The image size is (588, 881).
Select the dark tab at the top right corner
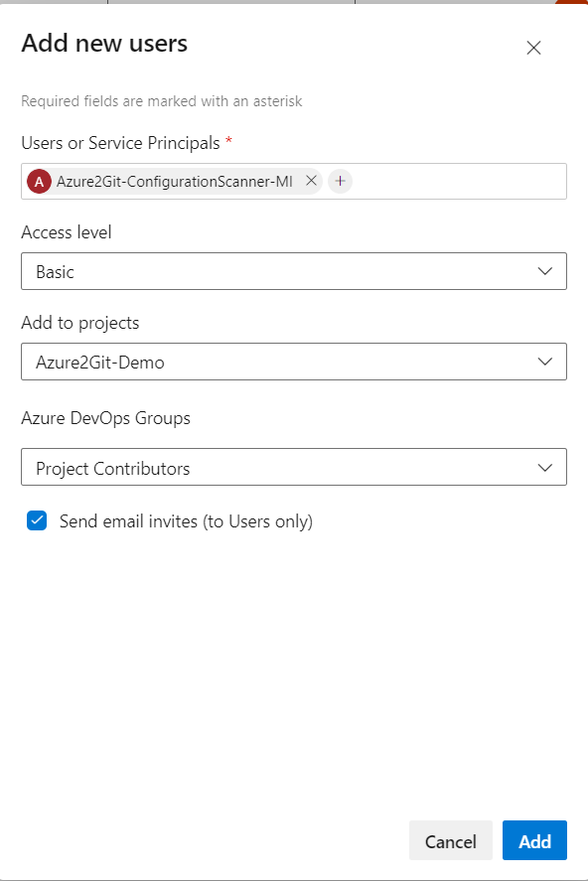pos(571,3)
